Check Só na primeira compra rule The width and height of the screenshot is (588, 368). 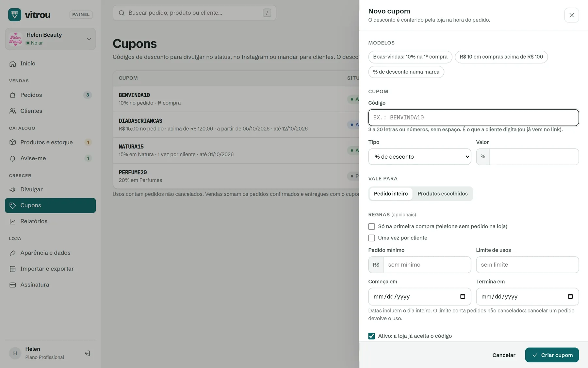click(x=371, y=226)
